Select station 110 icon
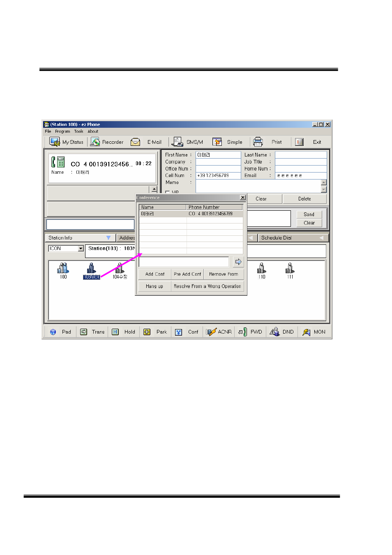 [262, 271]
